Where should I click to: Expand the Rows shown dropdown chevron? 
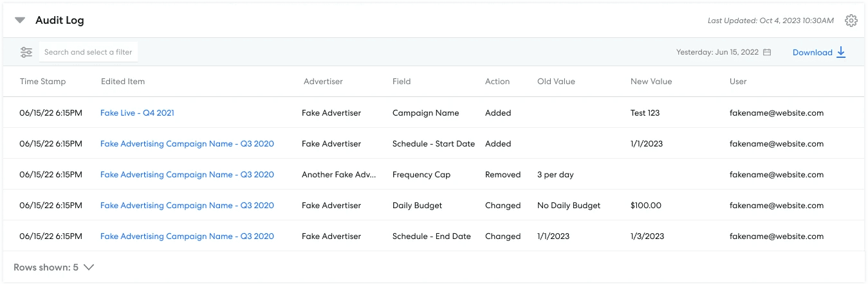point(89,267)
